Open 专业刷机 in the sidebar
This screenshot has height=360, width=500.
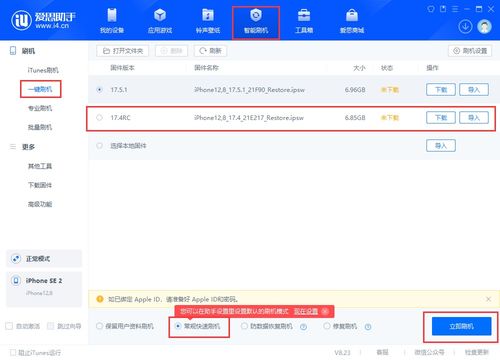[x=40, y=108]
